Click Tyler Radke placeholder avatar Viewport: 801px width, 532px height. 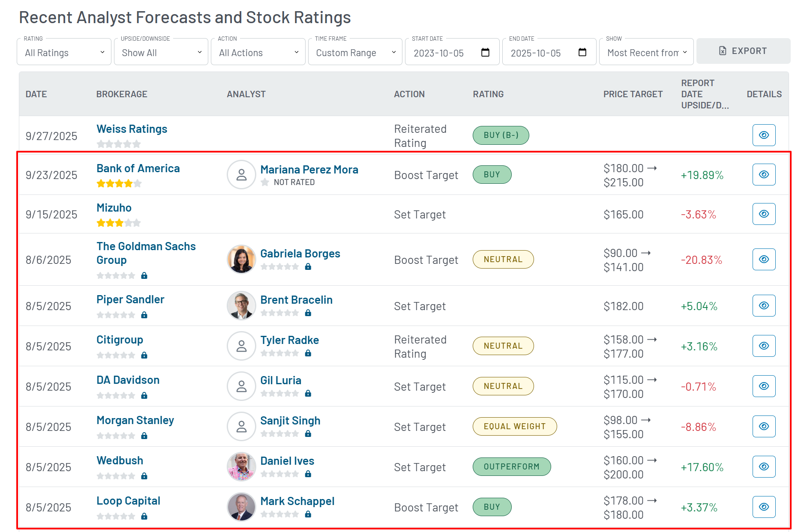click(241, 346)
